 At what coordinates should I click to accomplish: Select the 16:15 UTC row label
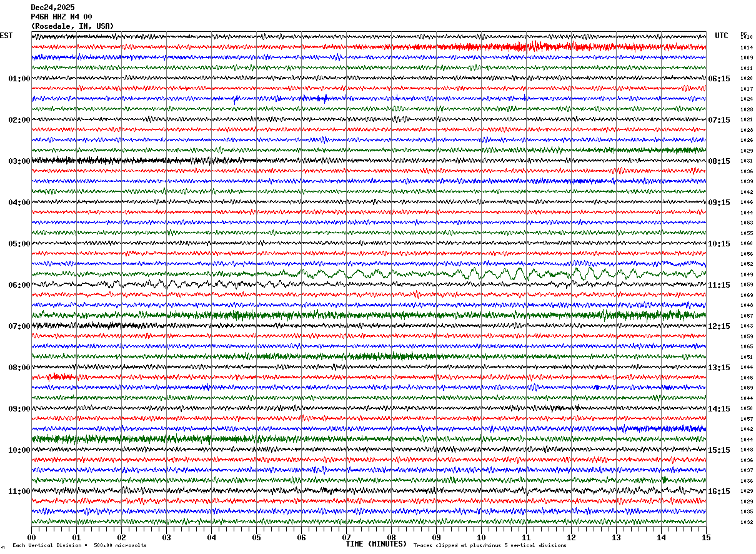[x=719, y=491]
